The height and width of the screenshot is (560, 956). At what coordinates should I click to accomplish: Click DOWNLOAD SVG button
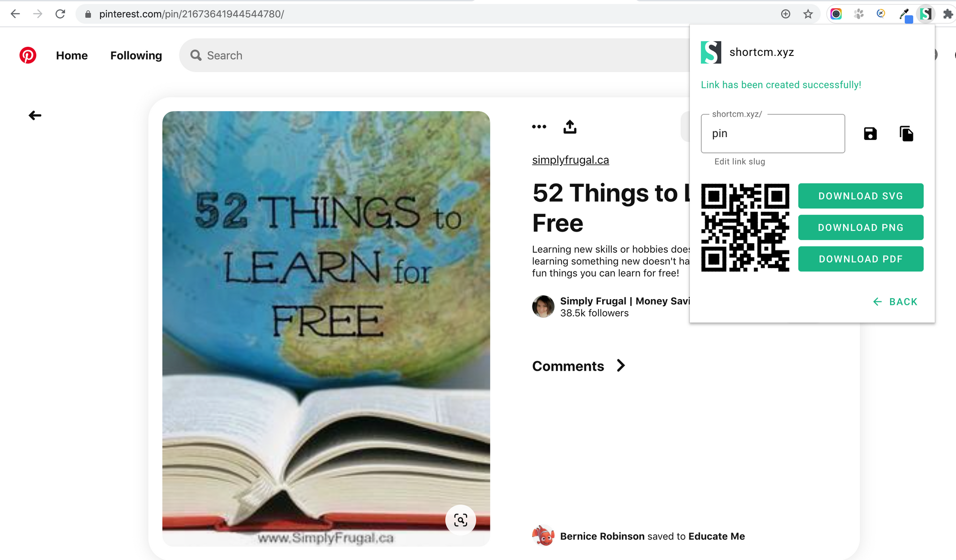coord(861,196)
